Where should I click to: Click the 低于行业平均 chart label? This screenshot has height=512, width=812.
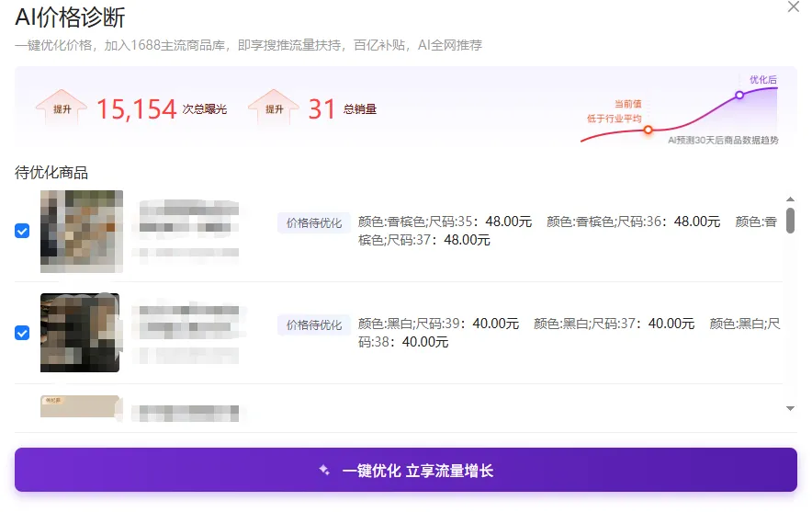[615, 119]
